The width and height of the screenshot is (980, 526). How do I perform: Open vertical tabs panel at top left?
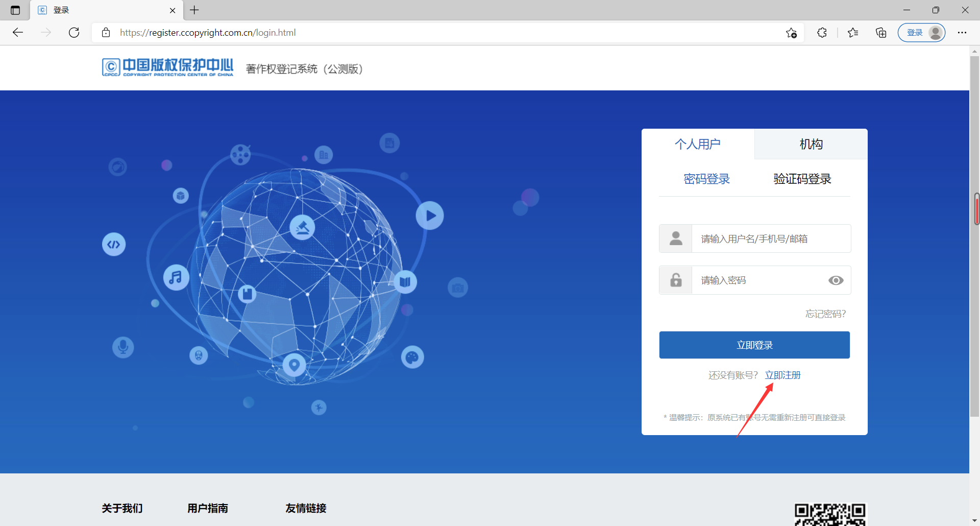click(x=15, y=10)
